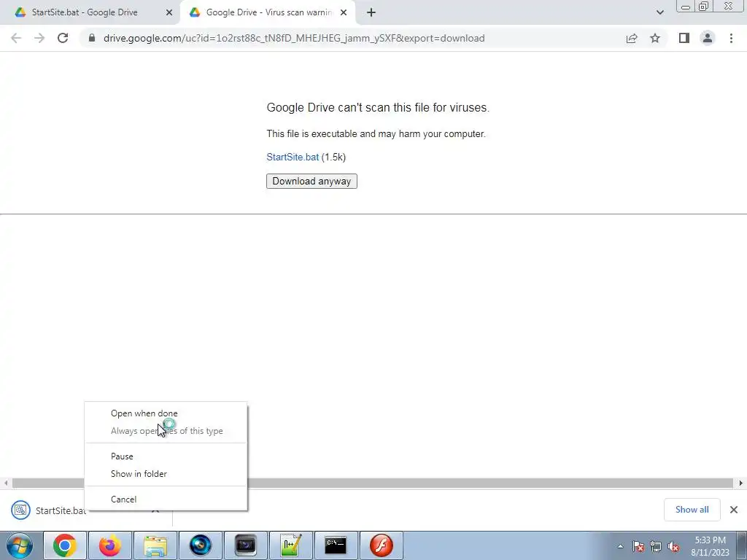
Task: Click Download anyway button
Action: [x=311, y=181]
